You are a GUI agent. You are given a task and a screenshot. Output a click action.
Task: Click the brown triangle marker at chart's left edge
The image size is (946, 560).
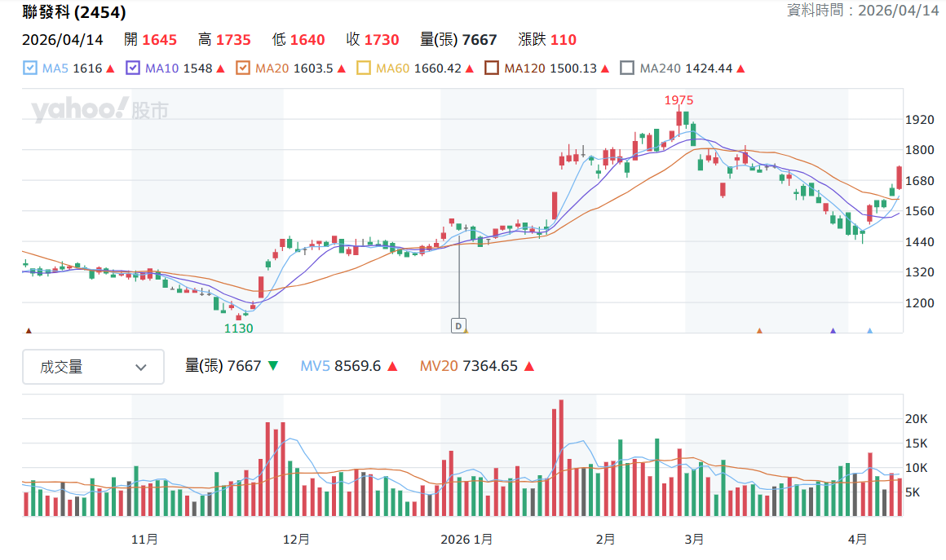point(29,331)
